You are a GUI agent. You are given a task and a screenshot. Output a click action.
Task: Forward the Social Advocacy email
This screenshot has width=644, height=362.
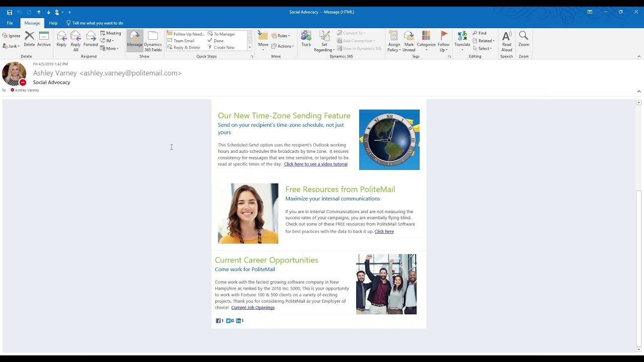pyautogui.click(x=91, y=39)
